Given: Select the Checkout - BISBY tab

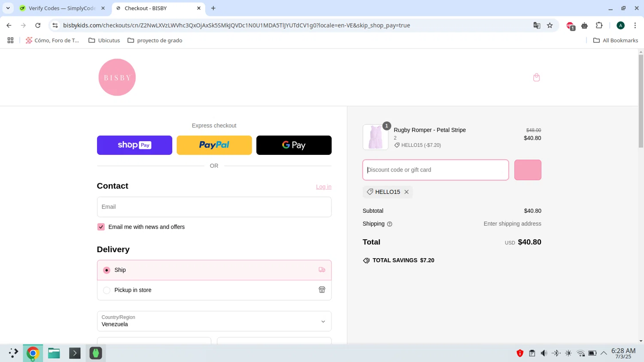Looking at the screenshot, I should click(158, 8).
